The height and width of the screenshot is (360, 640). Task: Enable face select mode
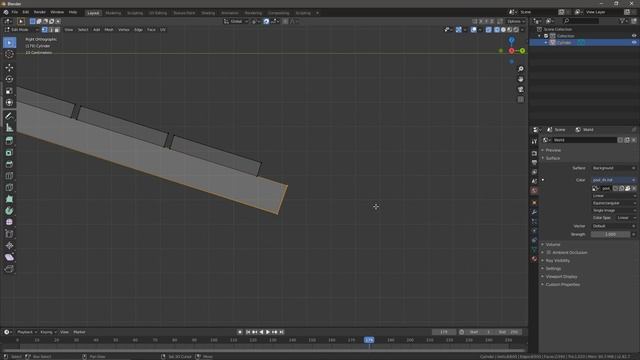(x=57, y=30)
